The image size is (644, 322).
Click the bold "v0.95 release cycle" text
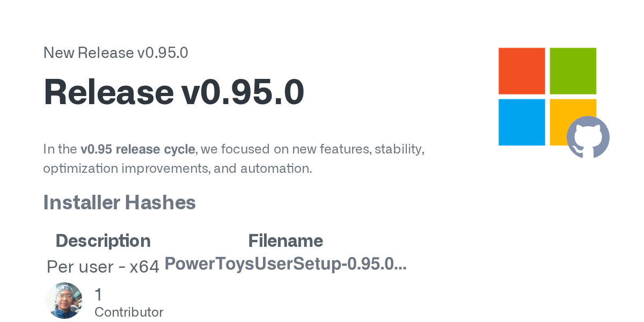137,149
